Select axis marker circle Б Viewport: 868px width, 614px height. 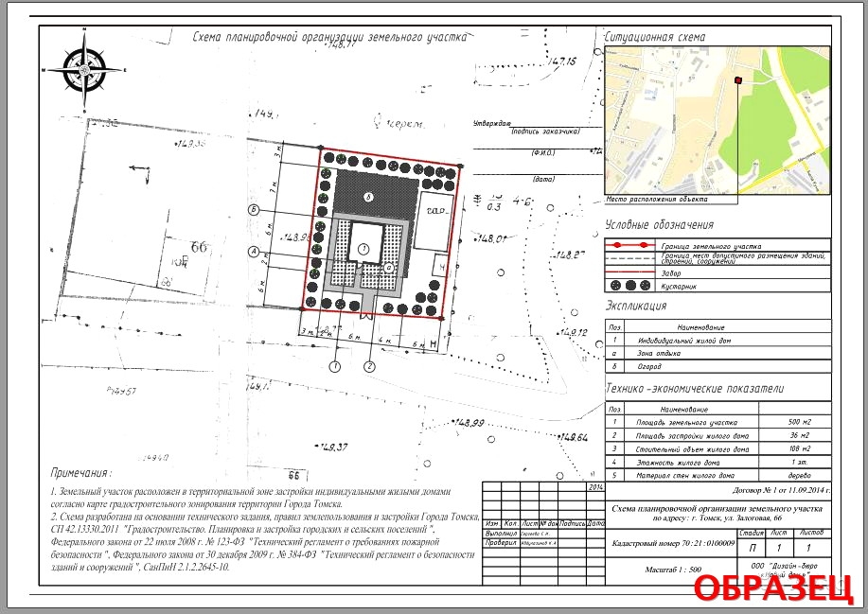254,208
